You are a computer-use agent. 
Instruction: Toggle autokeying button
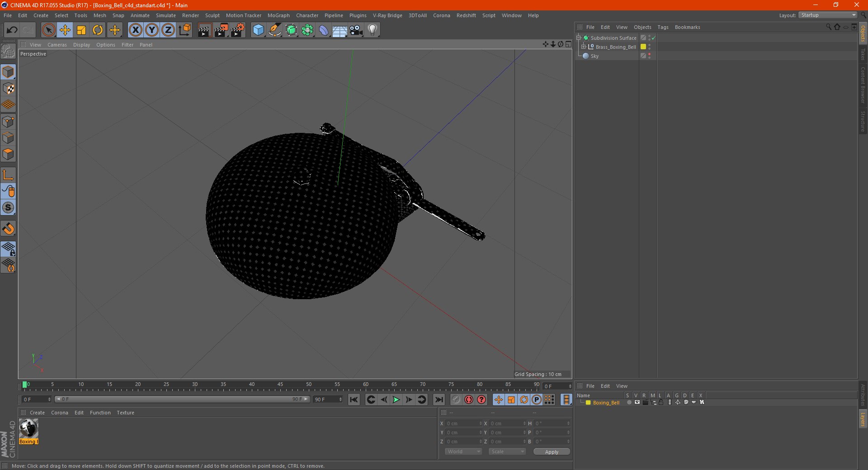tap(469, 399)
